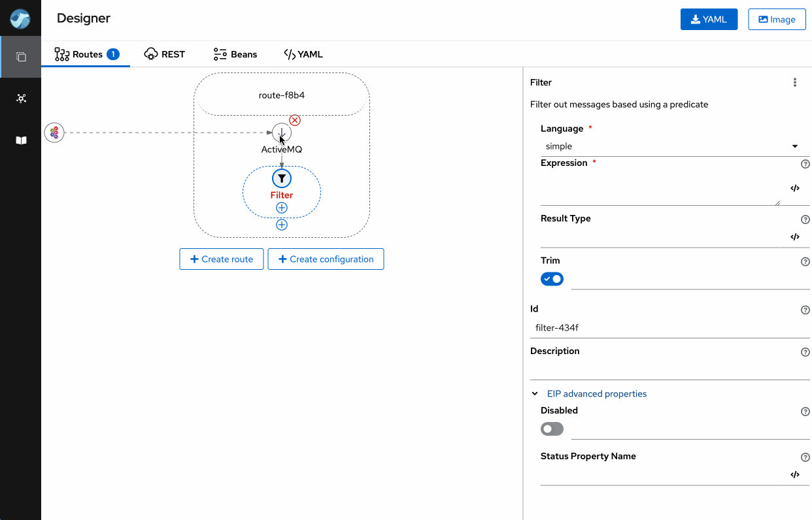Open the documentation book icon in sidebar
This screenshot has width=812, height=520.
click(x=21, y=140)
